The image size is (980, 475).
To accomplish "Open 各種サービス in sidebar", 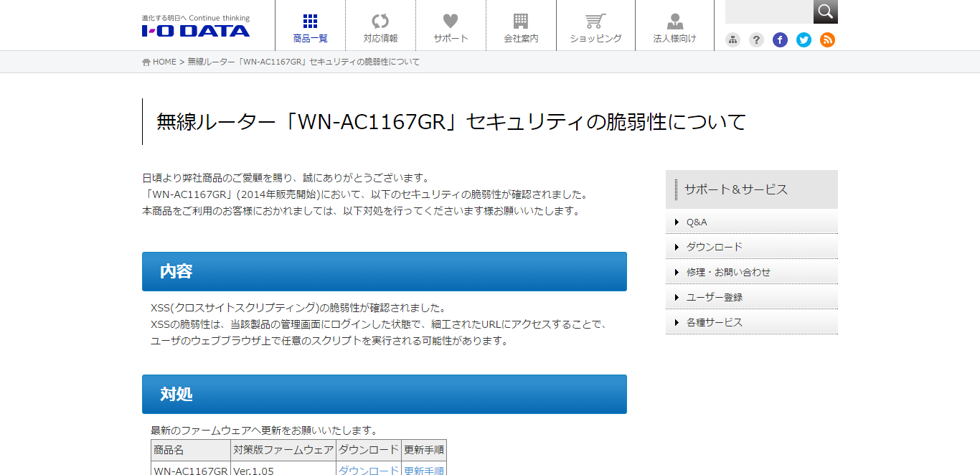I will (x=752, y=322).
